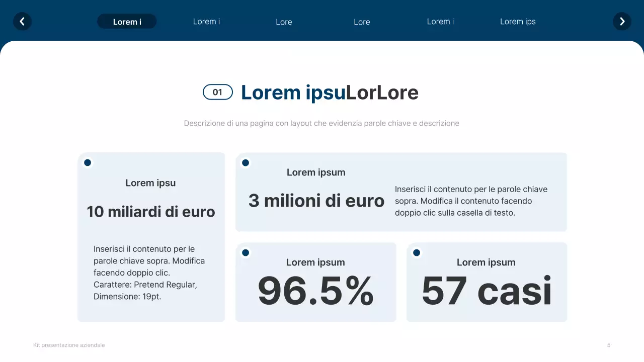This screenshot has height=362, width=644.
Task: Click the '3 milioni di euro' statistic
Action: click(315, 201)
